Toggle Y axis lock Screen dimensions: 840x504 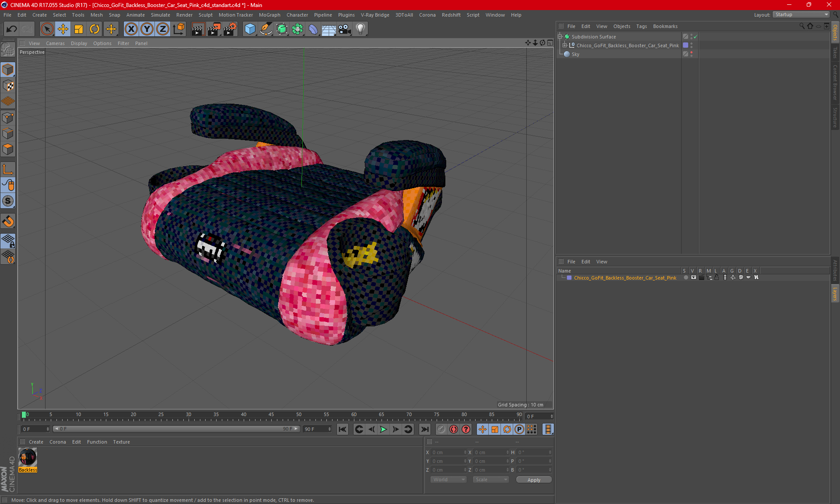point(147,29)
